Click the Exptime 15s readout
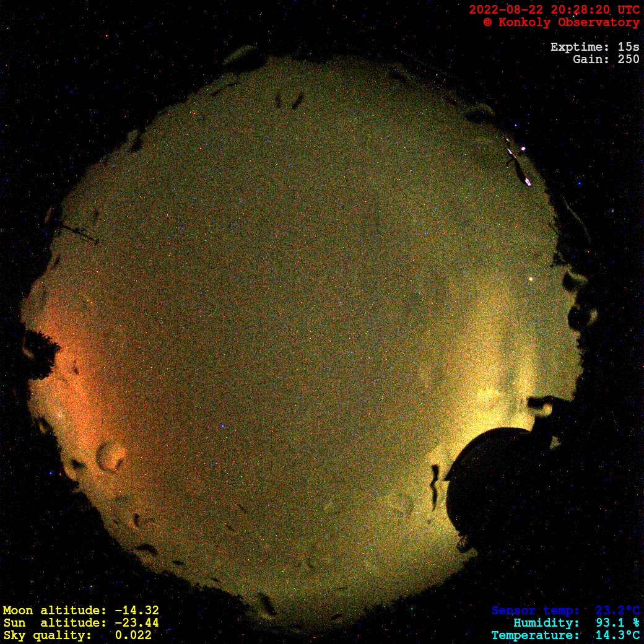644x644 pixels. pyautogui.click(x=594, y=47)
